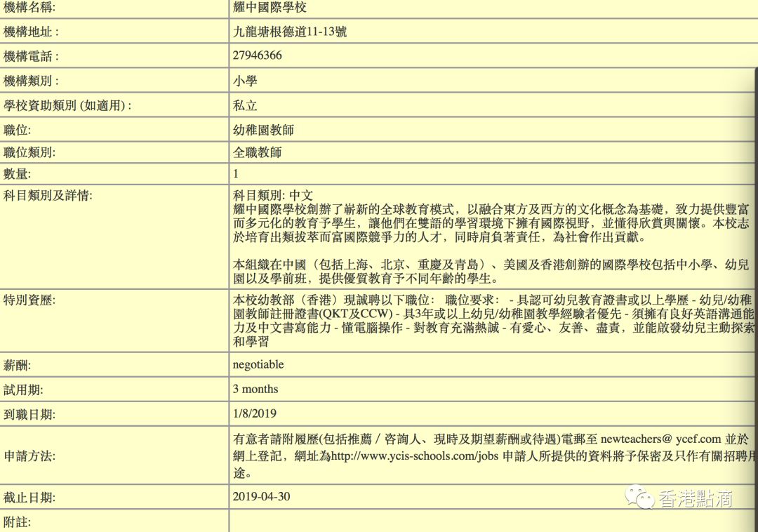758x532 pixels.
Task: Click the 科目類別及詳情 label
Action: click(x=48, y=196)
